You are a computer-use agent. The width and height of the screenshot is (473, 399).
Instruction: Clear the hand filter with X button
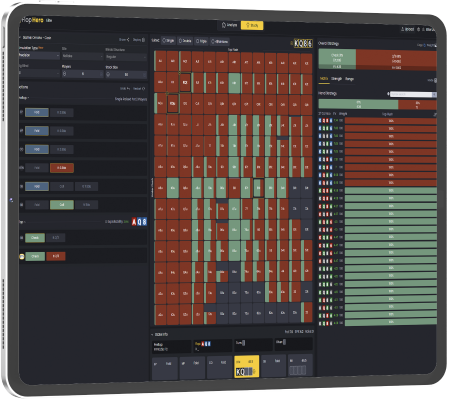tap(434, 95)
